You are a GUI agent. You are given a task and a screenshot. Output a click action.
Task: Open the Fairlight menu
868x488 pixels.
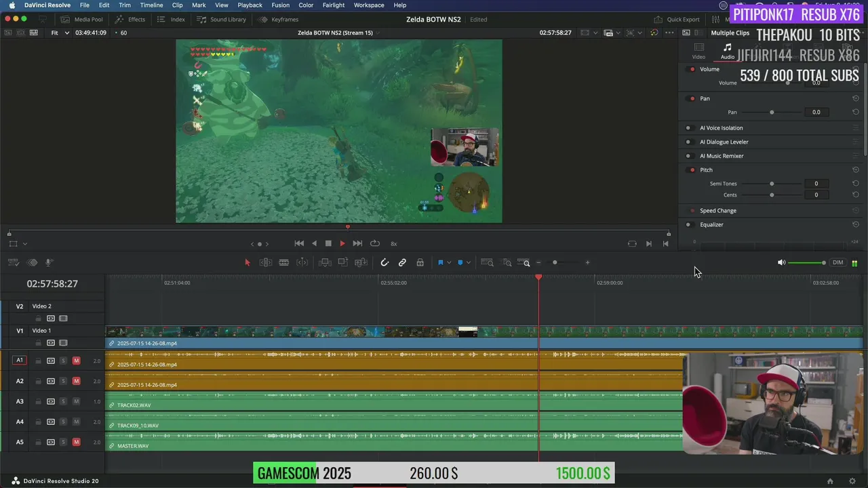click(x=333, y=5)
